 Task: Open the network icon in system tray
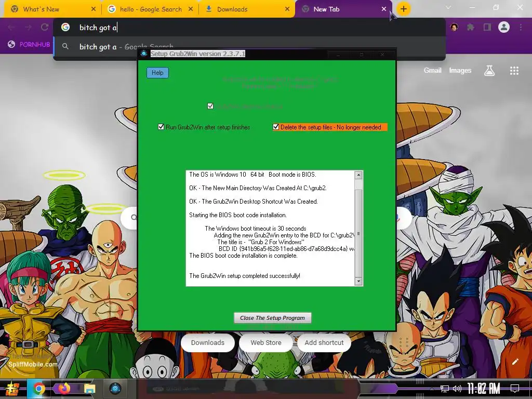click(x=445, y=389)
